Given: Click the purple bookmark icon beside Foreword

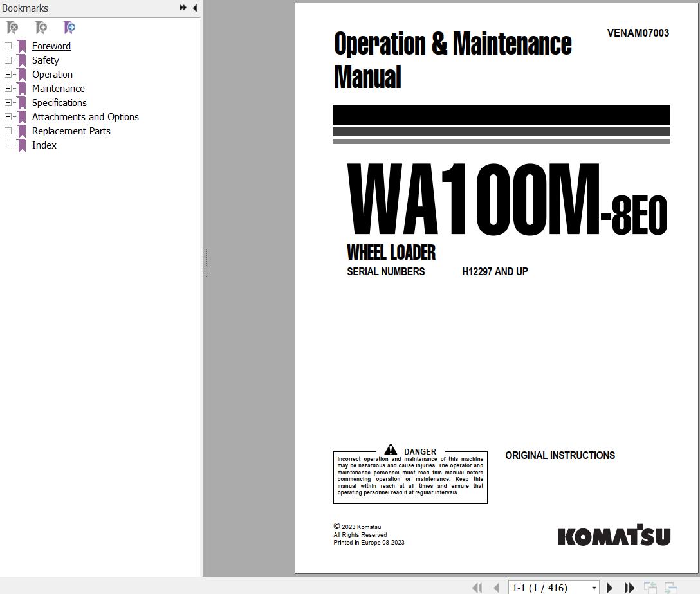Looking at the screenshot, I should pyautogui.click(x=22, y=46).
